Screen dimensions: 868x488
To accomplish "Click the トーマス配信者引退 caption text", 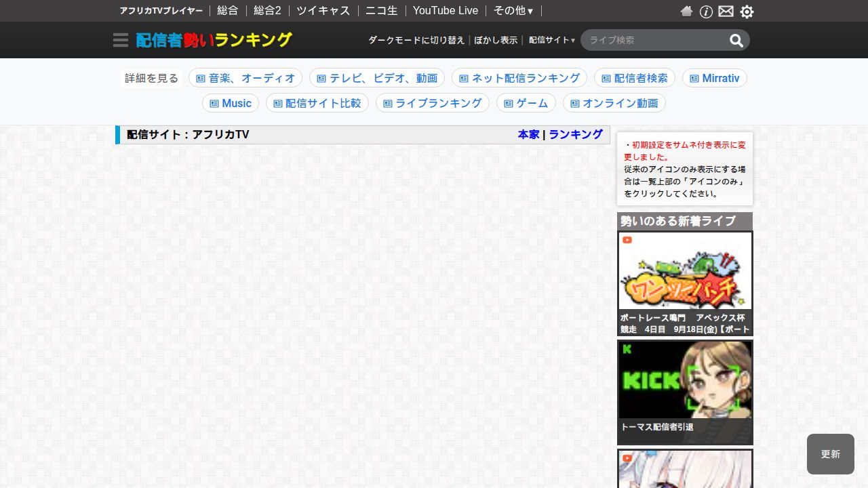I will point(657,427).
